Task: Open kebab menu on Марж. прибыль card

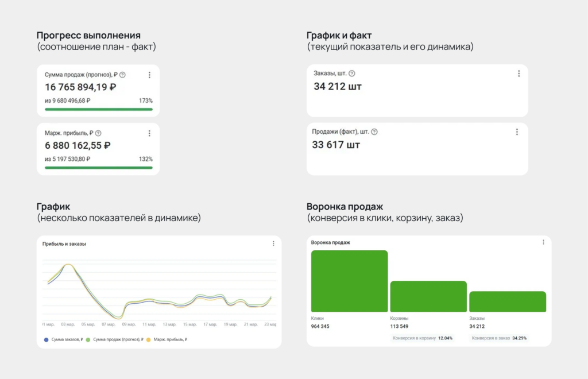Action: (x=149, y=133)
